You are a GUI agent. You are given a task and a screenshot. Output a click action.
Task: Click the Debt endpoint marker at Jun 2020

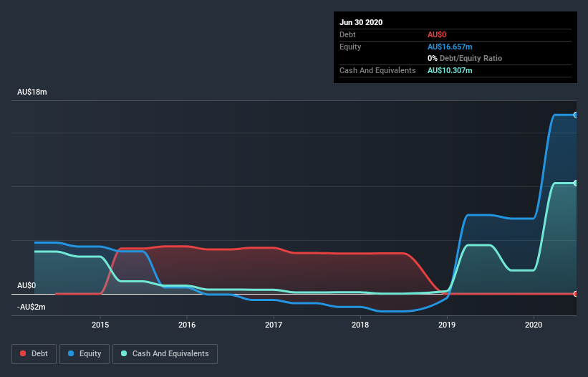tap(576, 294)
